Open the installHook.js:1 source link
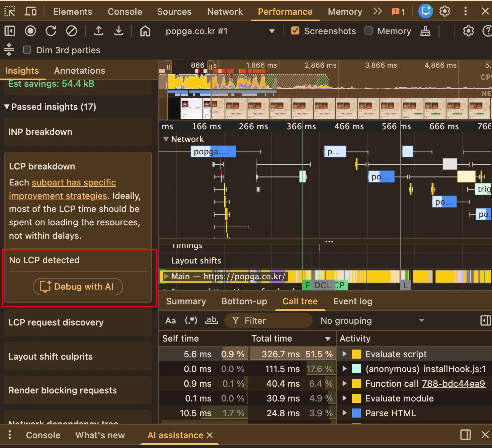Screen dimensions: 492x448 [455, 369]
